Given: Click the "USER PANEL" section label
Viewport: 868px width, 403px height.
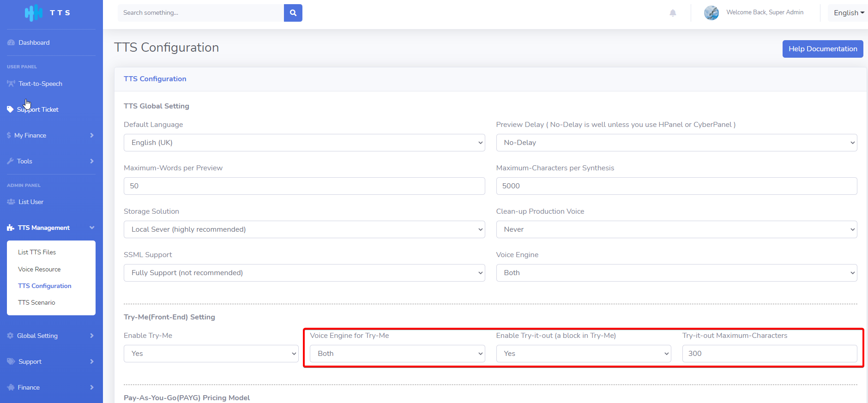Looking at the screenshot, I should (x=22, y=67).
